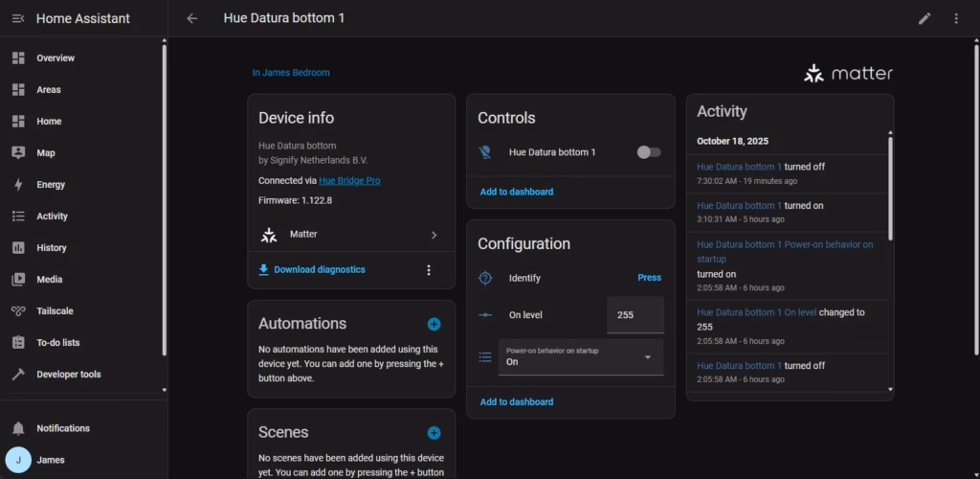Open the three-dot menu beside Download diagnostics
This screenshot has width=980, height=479.
point(429,270)
